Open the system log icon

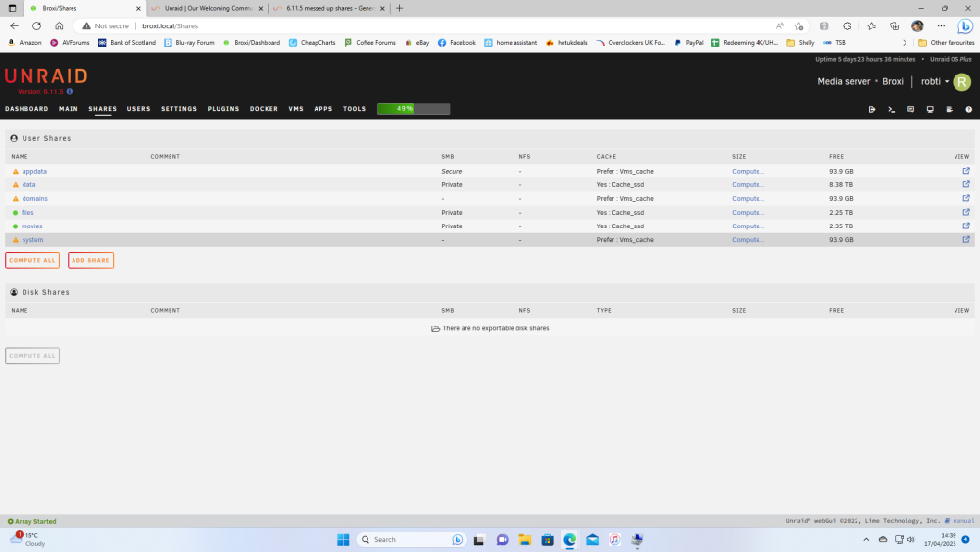(950, 109)
